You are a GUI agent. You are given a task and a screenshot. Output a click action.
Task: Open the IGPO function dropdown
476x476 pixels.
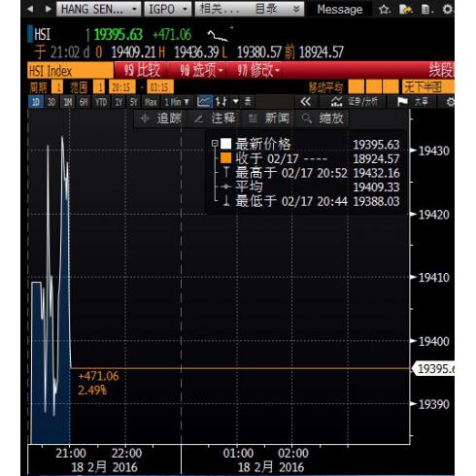click(167, 9)
